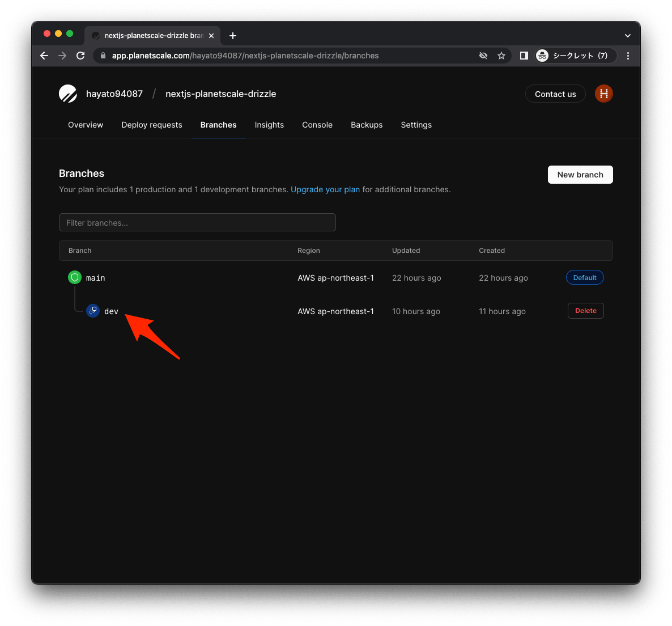Open the Deploy requests tab
The width and height of the screenshot is (672, 626).
(152, 125)
